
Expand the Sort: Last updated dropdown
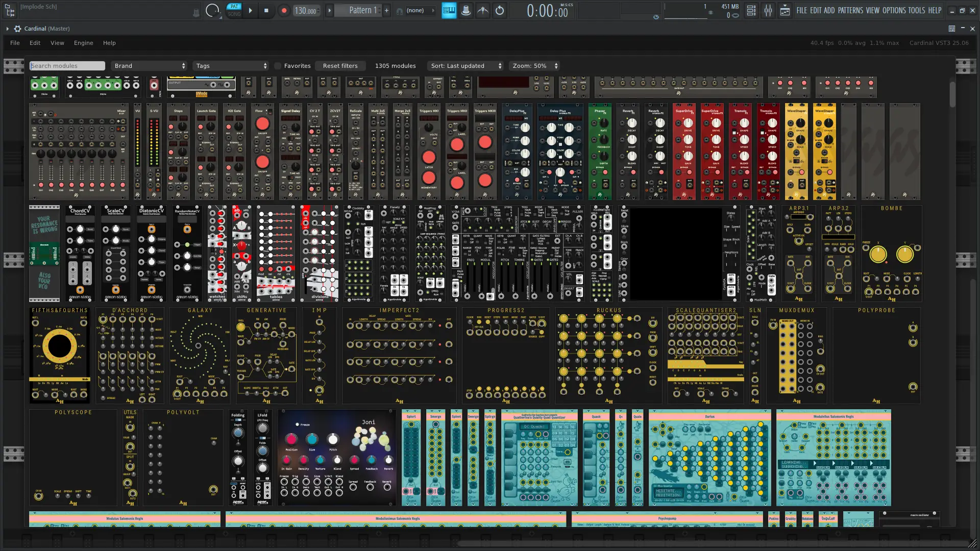[466, 66]
